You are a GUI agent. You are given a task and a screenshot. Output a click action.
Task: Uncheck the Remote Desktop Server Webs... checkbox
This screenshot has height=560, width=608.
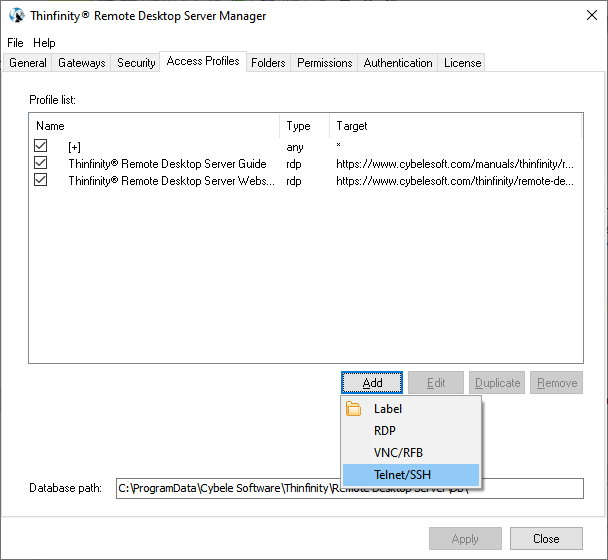(x=40, y=180)
